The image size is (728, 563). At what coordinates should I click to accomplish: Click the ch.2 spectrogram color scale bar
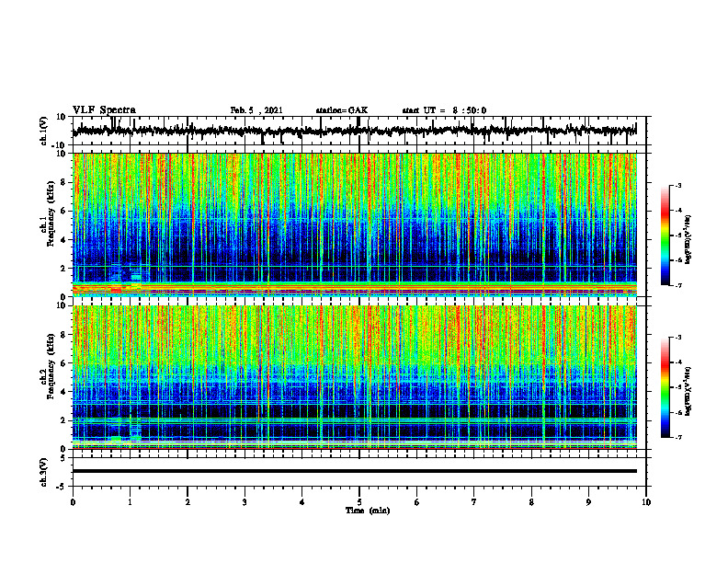(x=665, y=387)
